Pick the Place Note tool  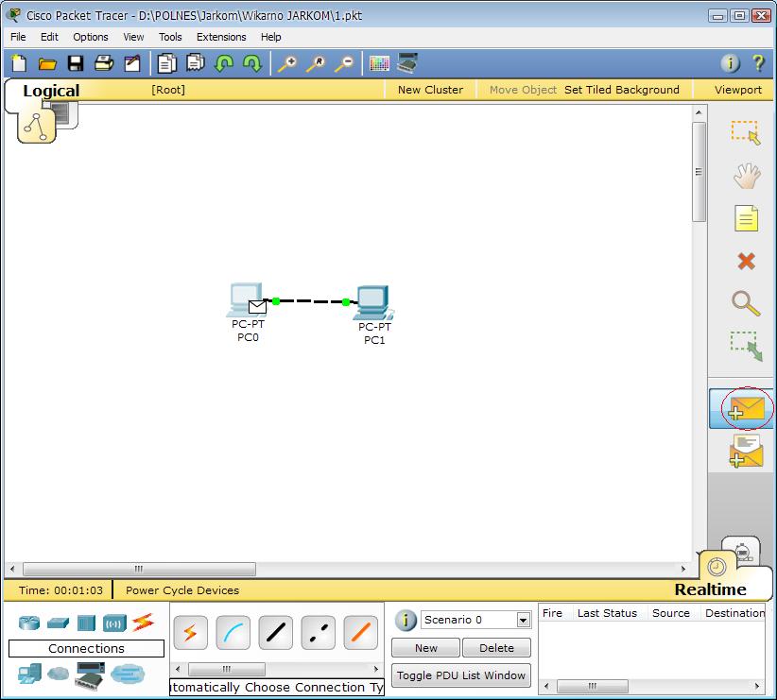[746, 218]
